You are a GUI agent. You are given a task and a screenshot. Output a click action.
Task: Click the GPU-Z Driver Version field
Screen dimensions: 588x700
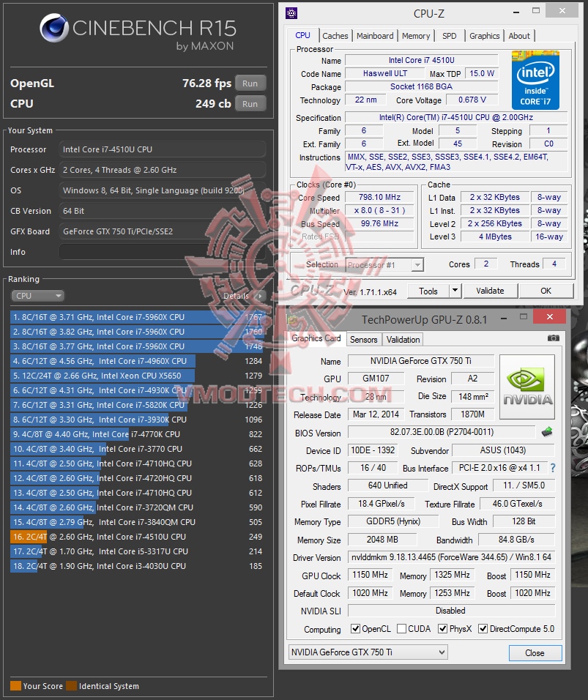[x=451, y=557]
